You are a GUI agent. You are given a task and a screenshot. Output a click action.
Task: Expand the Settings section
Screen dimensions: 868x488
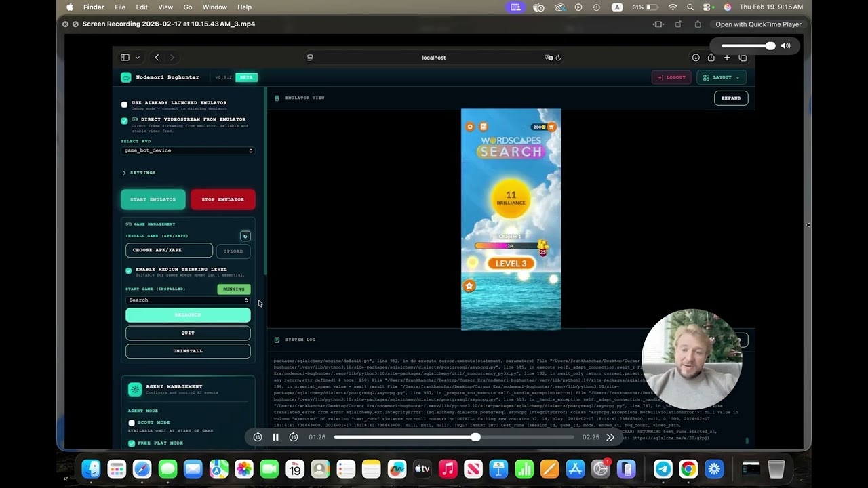click(x=140, y=173)
